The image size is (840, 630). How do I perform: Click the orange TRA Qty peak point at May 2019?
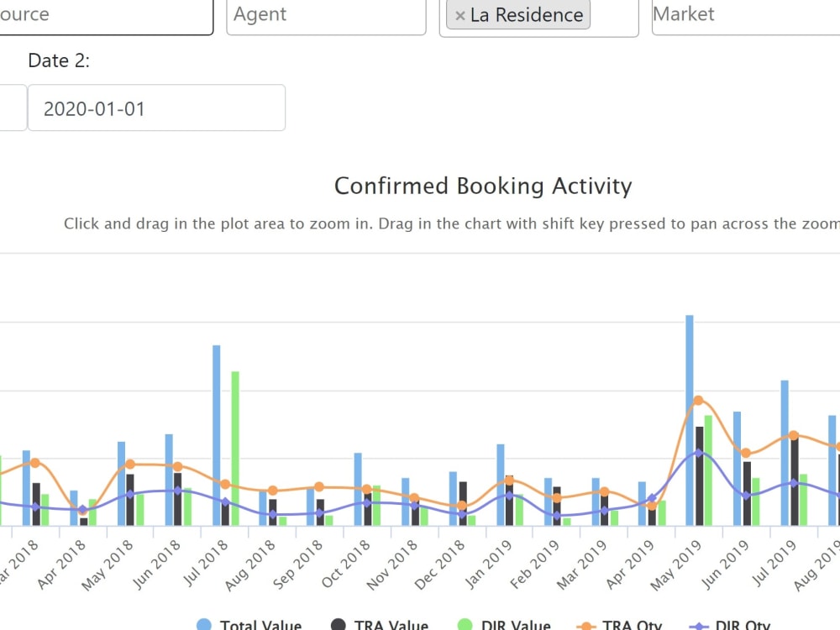tap(697, 401)
